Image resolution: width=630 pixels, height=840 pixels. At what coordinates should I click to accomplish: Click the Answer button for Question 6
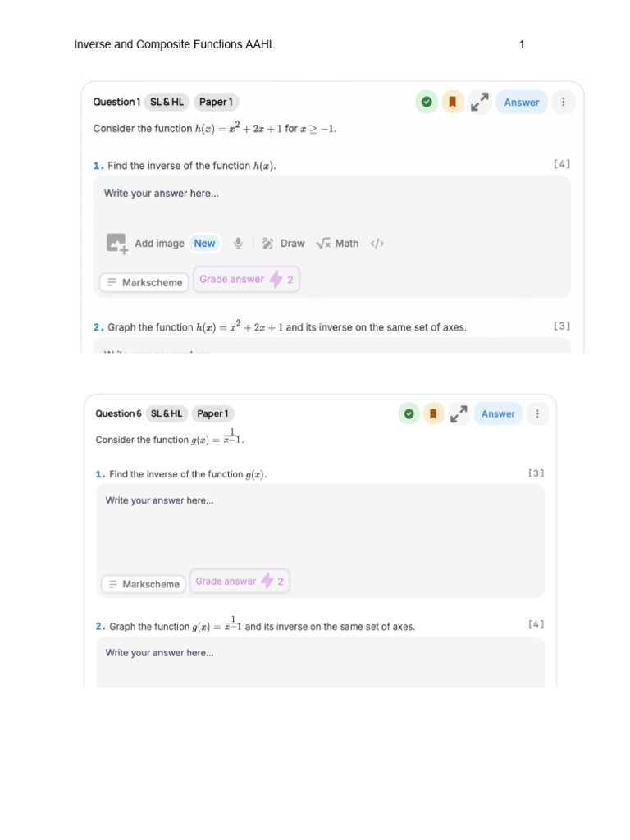click(498, 413)
